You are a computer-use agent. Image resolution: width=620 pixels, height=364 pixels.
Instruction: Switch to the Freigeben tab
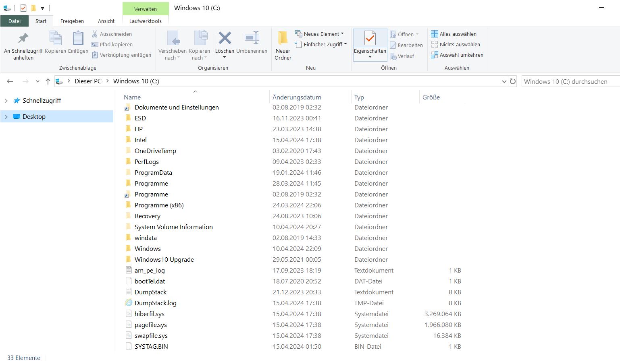(x=72, y=21)
